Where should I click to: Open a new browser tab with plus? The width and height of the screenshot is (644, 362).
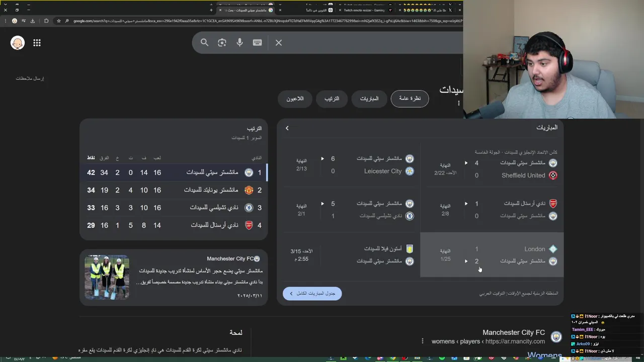coord(211,10)
